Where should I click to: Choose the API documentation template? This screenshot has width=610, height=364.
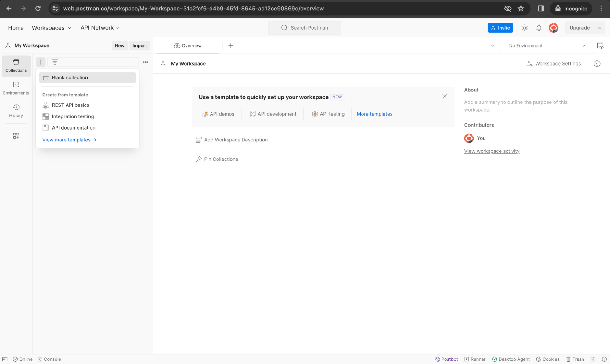87,128
